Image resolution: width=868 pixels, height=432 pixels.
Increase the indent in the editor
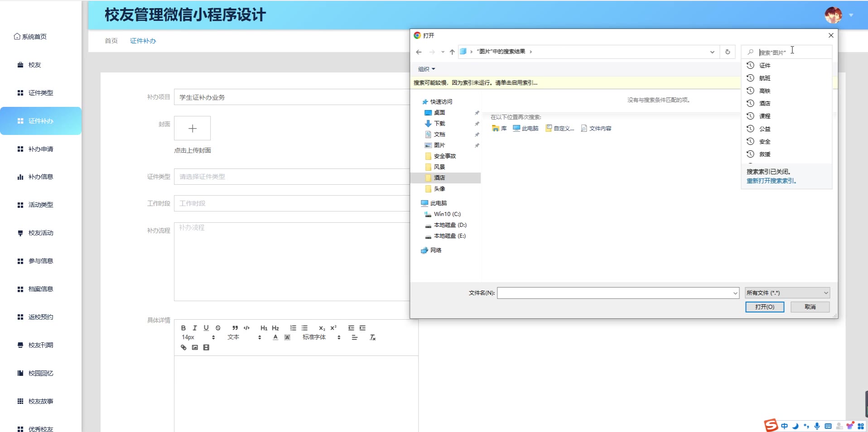[362, 328]
